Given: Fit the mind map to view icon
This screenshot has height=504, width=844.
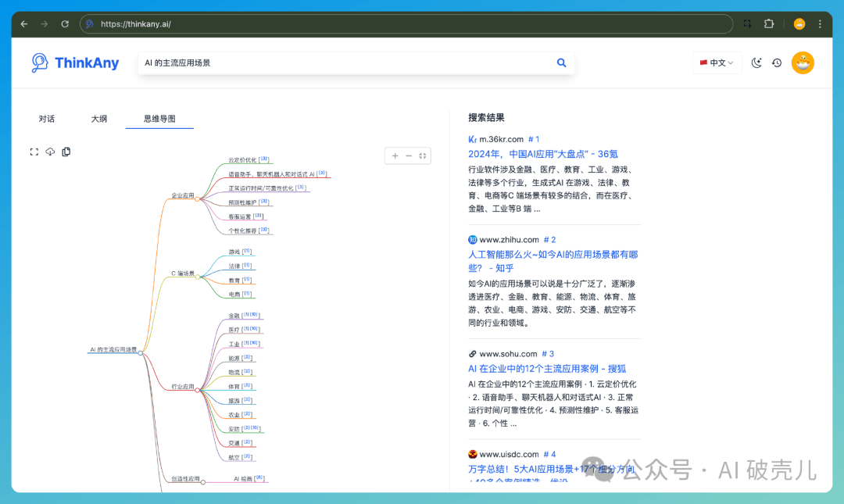Looking at the screenshot, I should tap(423, 155).
